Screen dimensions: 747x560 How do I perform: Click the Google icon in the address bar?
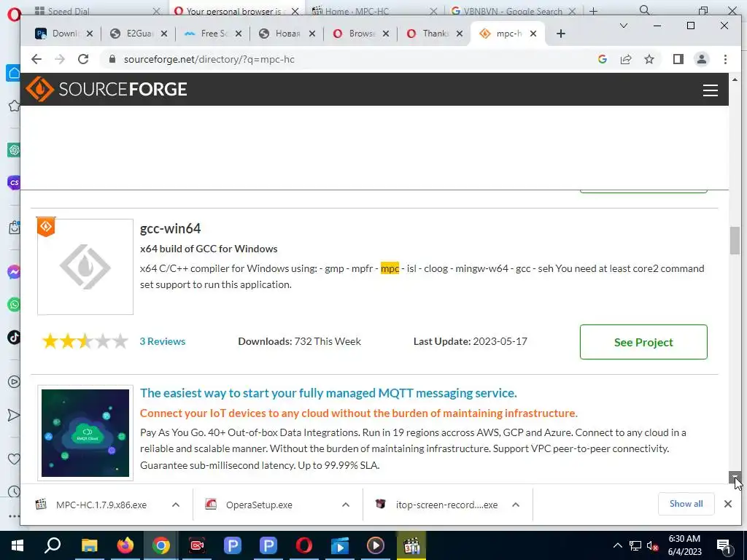(602, 59)
